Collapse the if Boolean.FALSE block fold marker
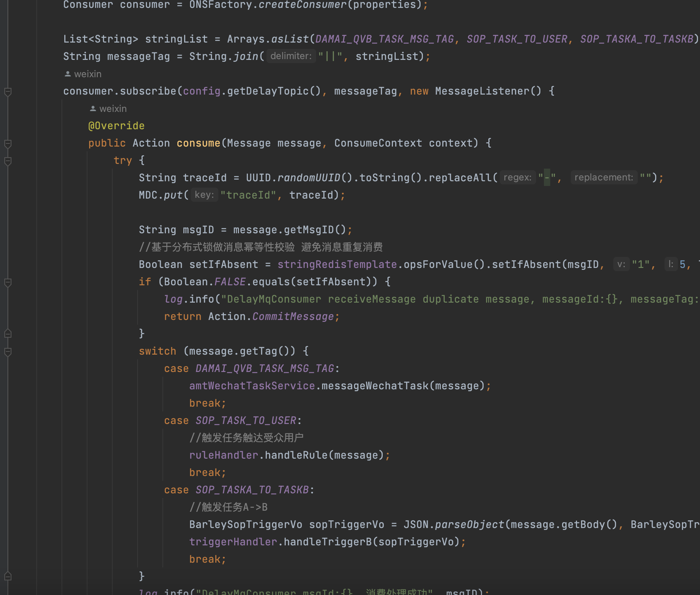This screenshot has height=595, width=700. 8,283
